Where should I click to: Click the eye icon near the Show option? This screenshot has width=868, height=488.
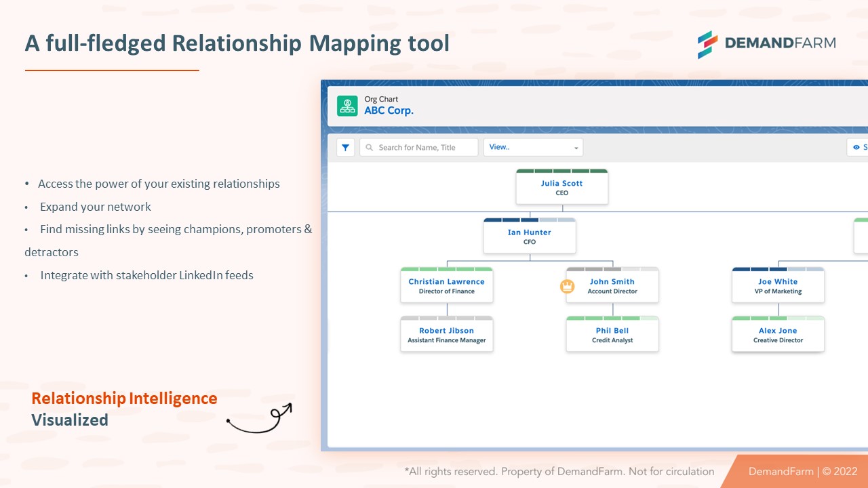tap(856, 147)
